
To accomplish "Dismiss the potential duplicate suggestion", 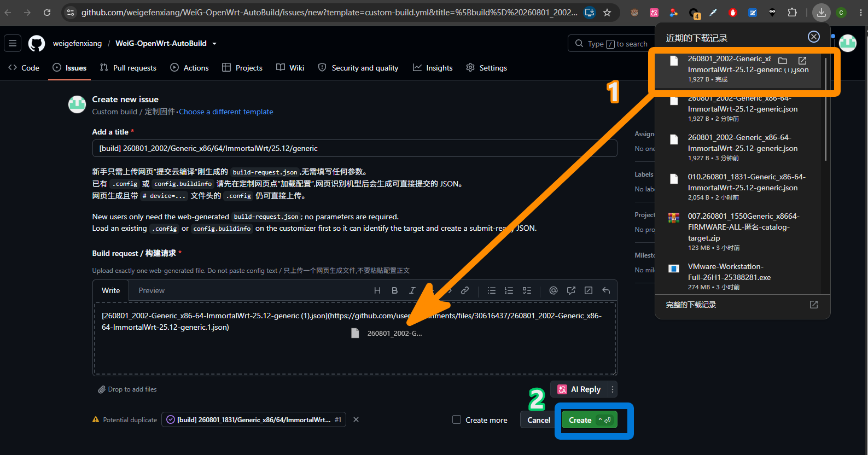I will click(x=356, y=419).
